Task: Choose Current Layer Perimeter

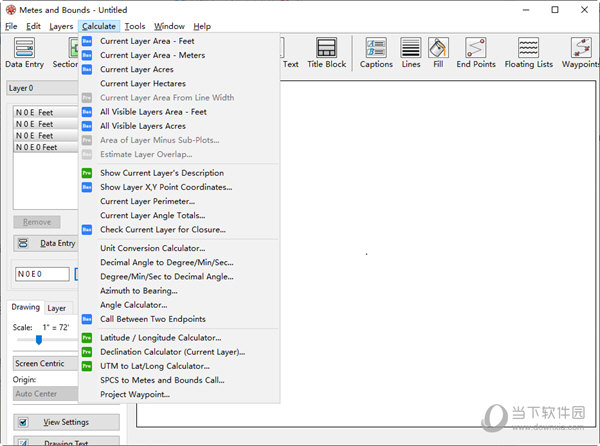Action: coord(179,201)
